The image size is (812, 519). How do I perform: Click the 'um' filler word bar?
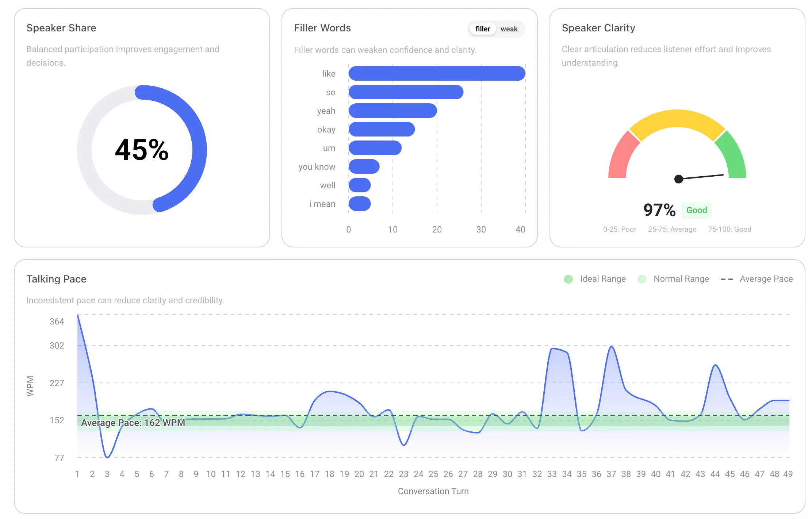tap(375, 148)
